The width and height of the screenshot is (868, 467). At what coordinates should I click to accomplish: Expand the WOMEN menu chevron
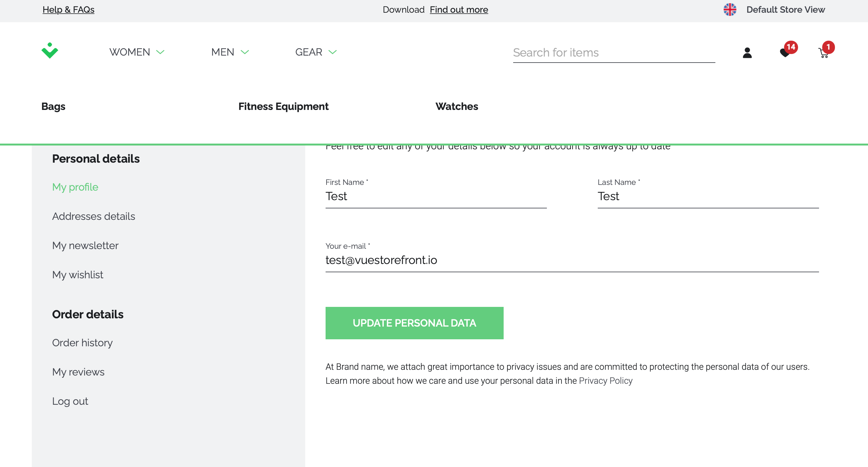(x=160, y=52)
